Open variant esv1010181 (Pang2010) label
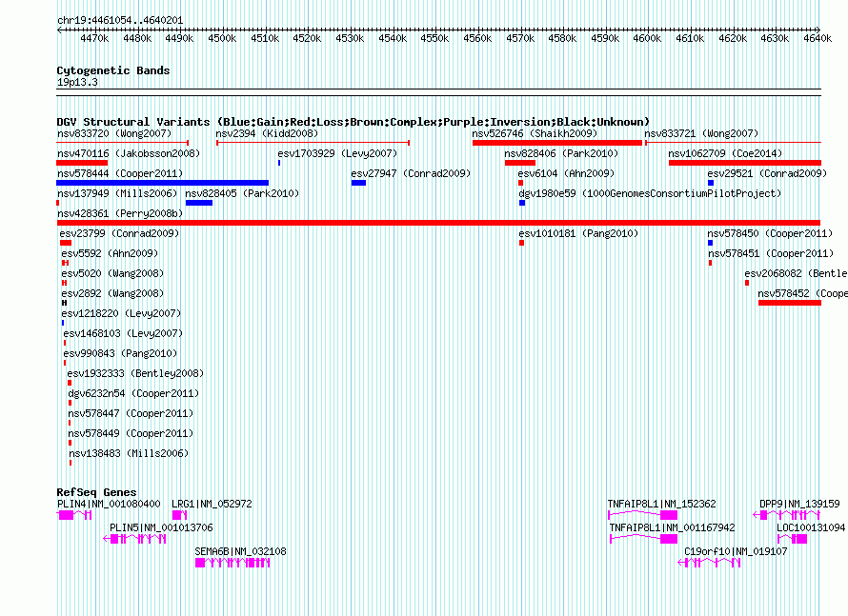Screen dimensions: 848x616 [x=578, y=233]
